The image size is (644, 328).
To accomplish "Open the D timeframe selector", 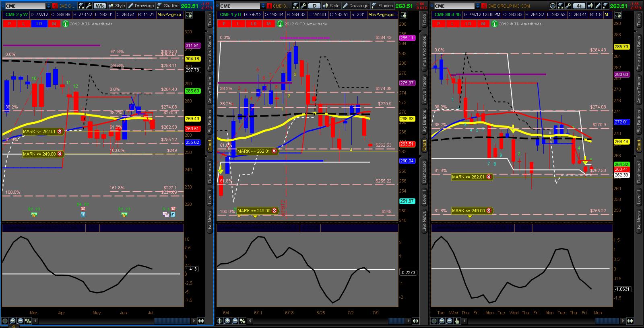I will pyautogui.click(x=314, y=6).
